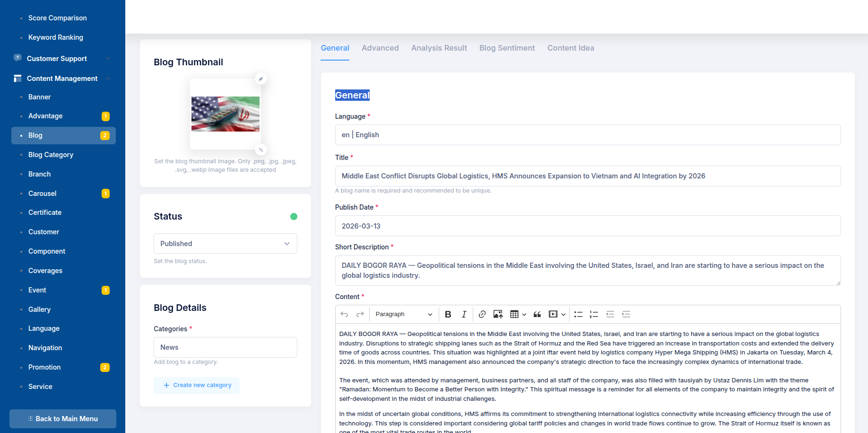Remove the thumbnail using the cancel icon

click(x=260, y=150)
